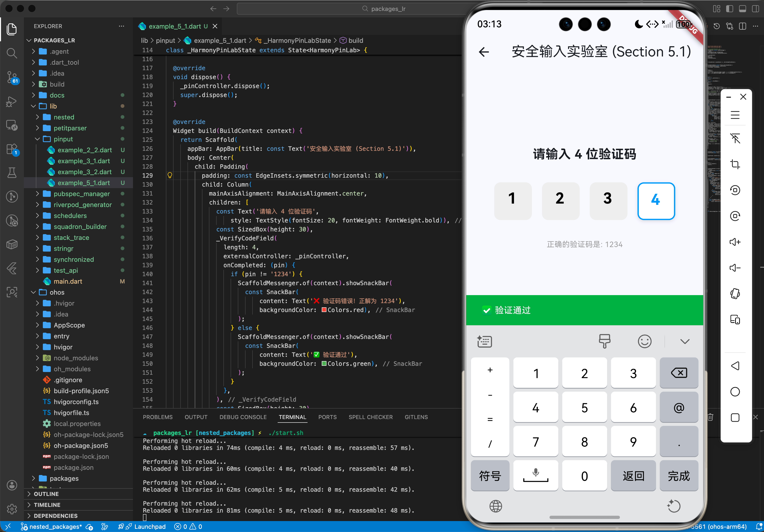The image size is (764, 532).
Task: Toggle bottom panel layout icon
Action: tap(742, 9)
